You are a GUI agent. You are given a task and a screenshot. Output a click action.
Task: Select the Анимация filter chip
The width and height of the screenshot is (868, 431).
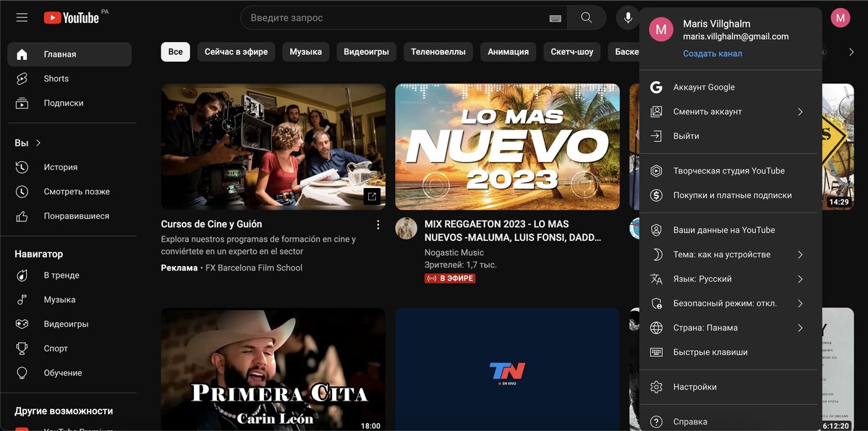pyautogui.click(x=508, y=52)
